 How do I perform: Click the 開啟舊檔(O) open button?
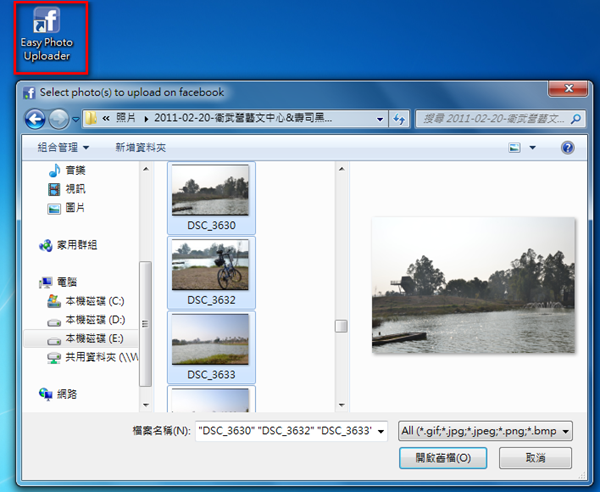tap(443, 458)
